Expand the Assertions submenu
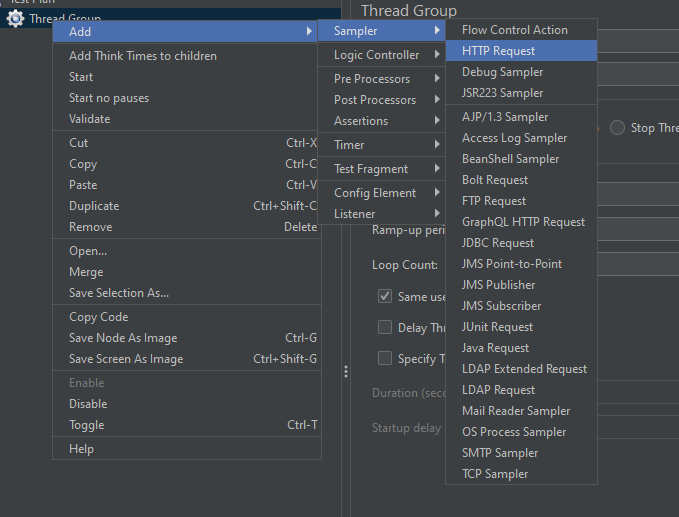This screenshot has width=679, height=517. tap(382, 121)
